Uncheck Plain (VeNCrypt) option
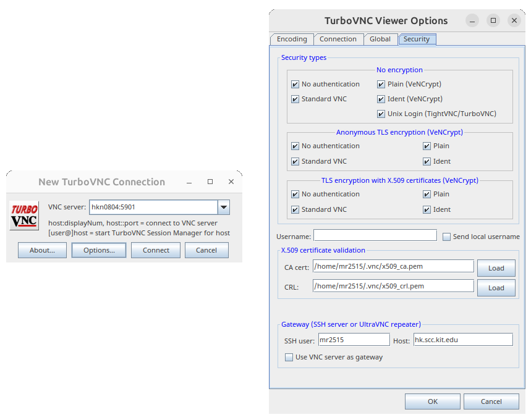531x420 pixels. (381, 84)
